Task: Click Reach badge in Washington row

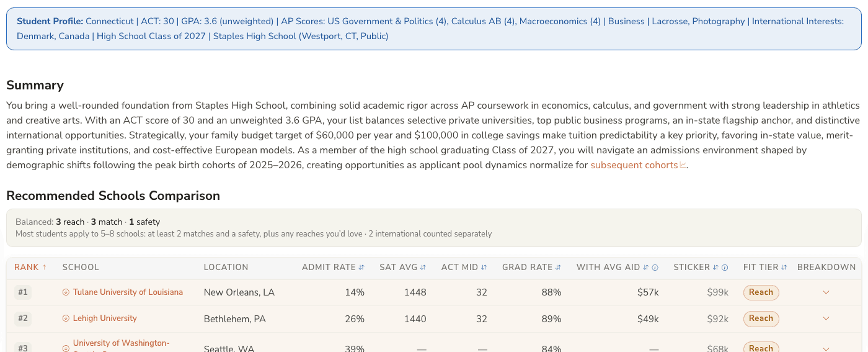Action: point(761,347)
